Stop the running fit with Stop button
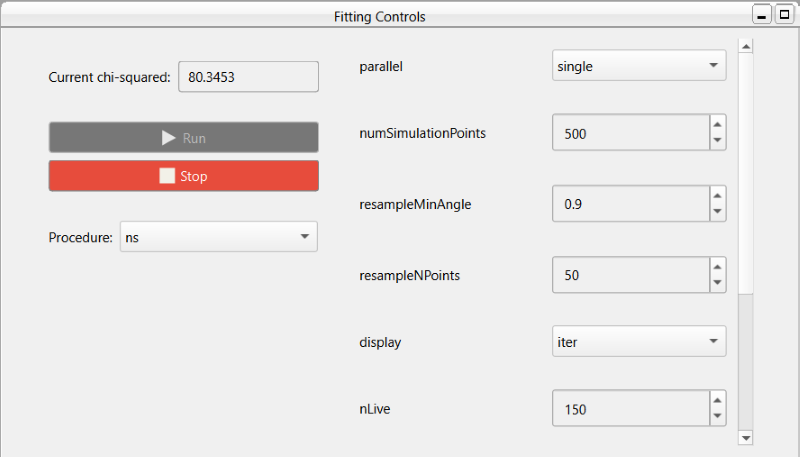Screen dimensions: 800x457 pos(184,176)
